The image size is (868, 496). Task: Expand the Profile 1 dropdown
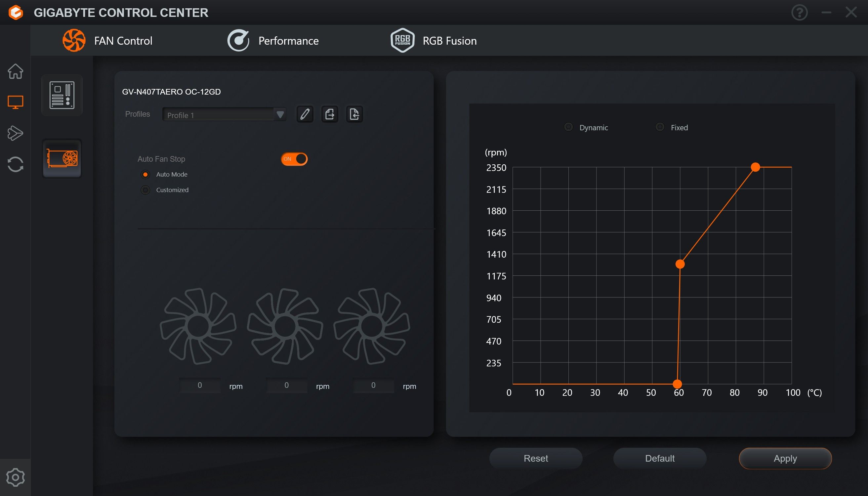point(224,114)
